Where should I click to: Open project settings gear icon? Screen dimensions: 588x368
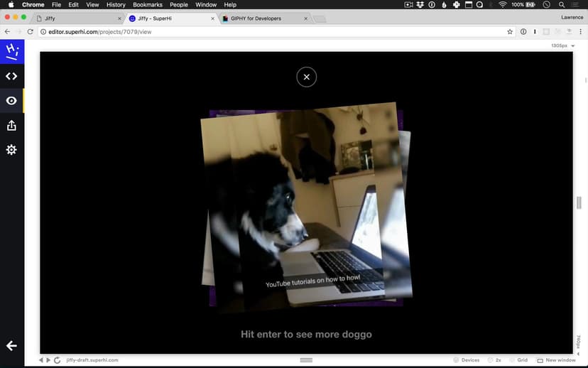click(11, 150)
